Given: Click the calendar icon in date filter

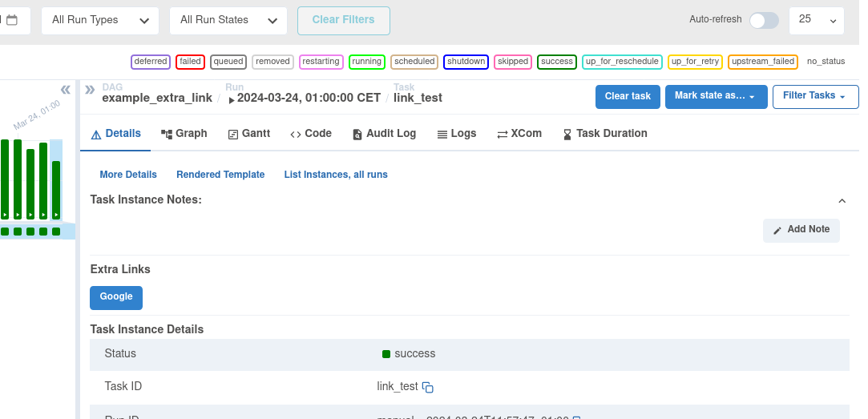Looking at the screenshot, I should coord(12,20).
